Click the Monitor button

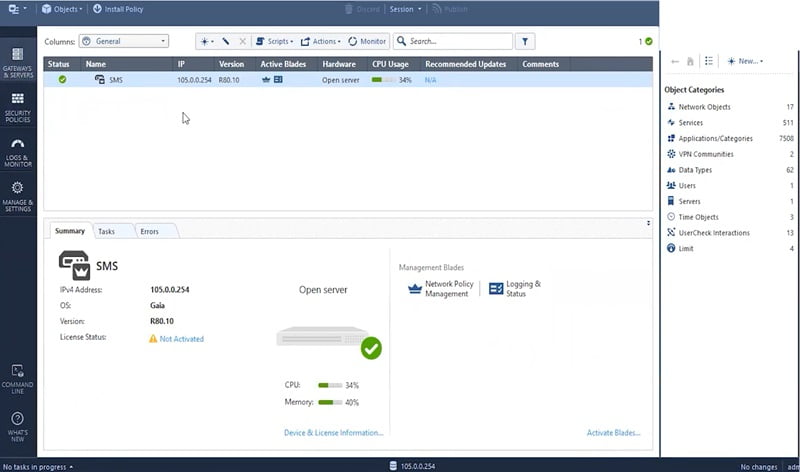click(x=367, y=41)
